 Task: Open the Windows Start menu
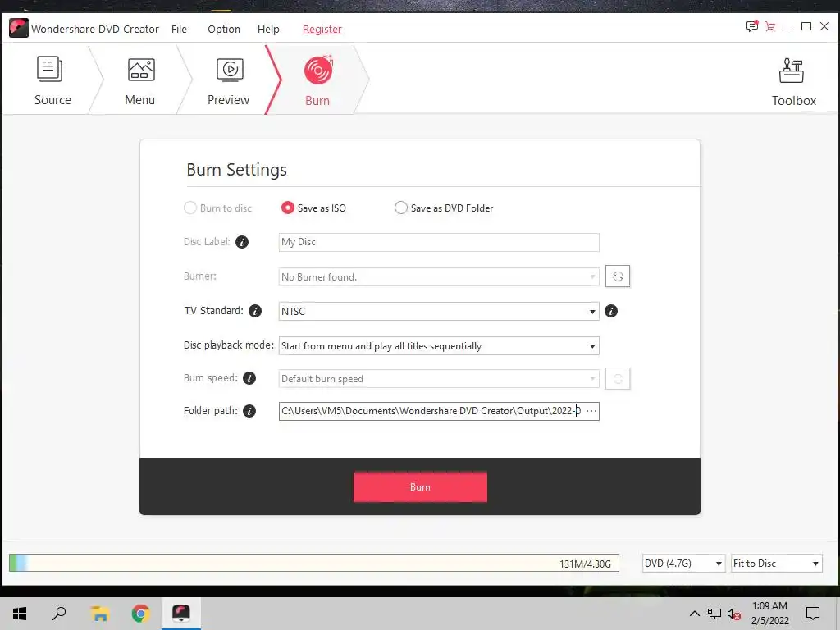20,614
